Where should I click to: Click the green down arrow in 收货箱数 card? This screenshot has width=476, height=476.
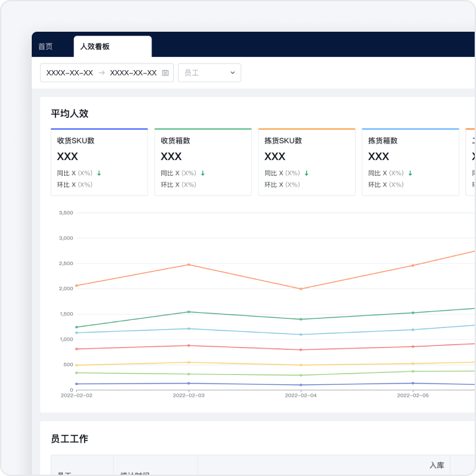(x=203, y=173)
